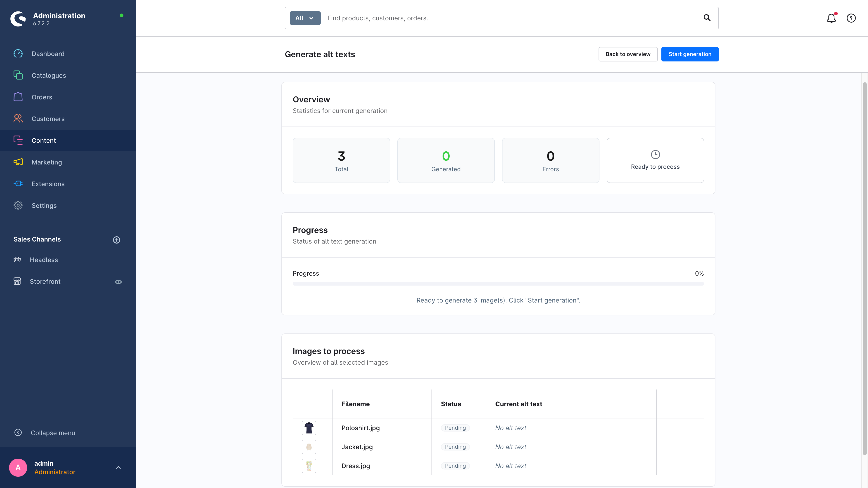868x488 pixels.
Task: Open the Marketing menu item
Action: click(x=47, y=162)
